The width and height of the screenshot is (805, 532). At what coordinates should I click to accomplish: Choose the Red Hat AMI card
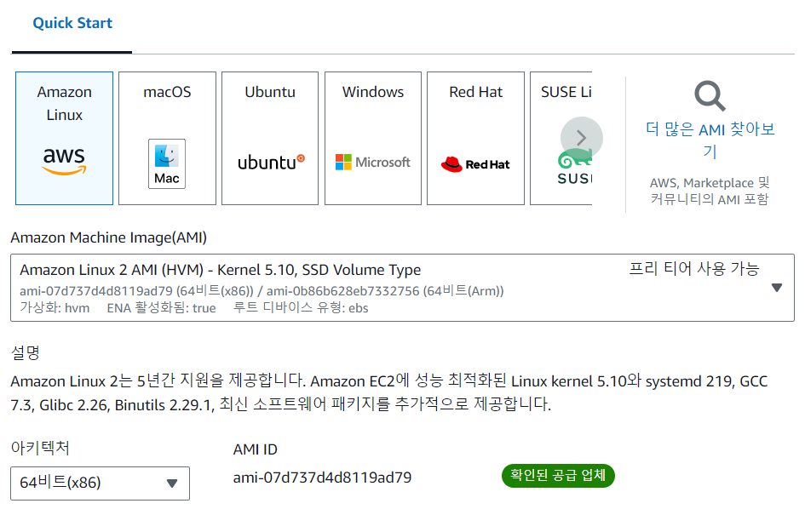(x=476, y=138)
